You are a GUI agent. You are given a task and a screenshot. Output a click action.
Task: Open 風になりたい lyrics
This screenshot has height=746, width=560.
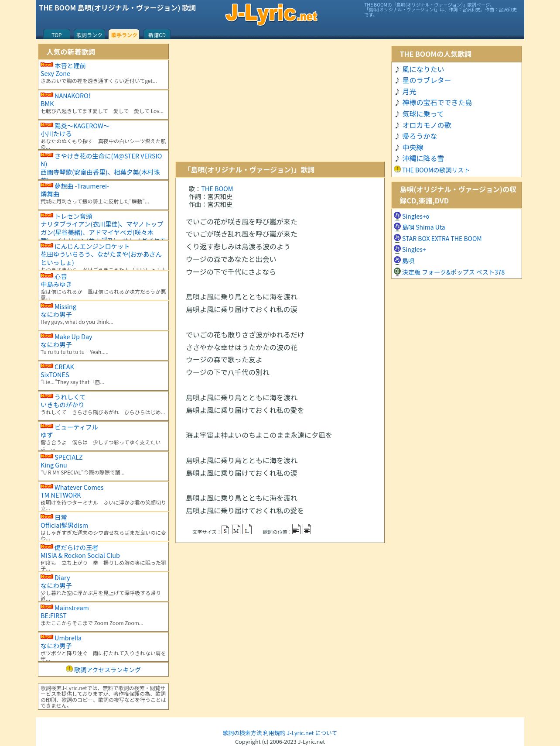click(x=423, y=69)
